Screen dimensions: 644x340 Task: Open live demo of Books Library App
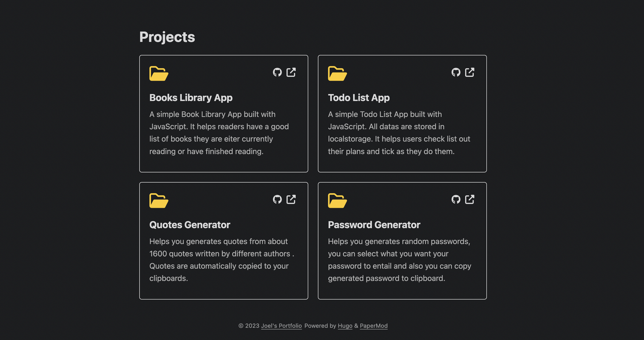click(291, 72)
